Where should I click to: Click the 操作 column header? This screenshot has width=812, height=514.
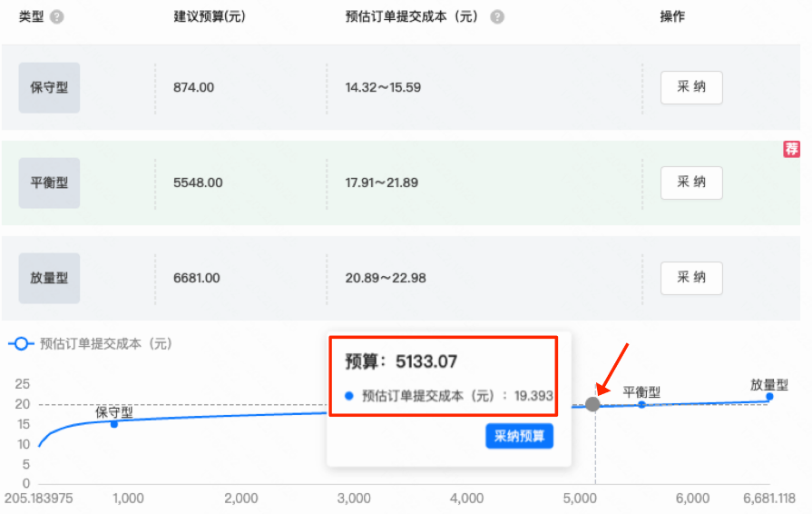(x=672, y=16)
